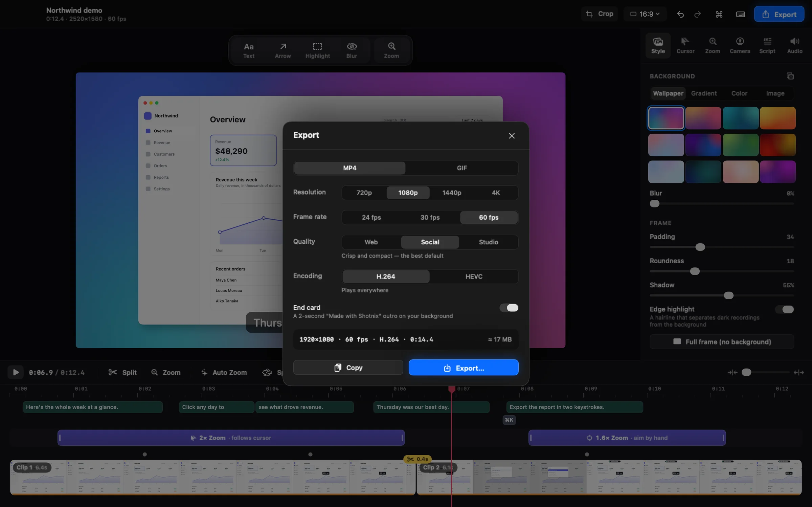The height and width of the screenshot is (507, 812).
Task: Select the Wallpaper background type
Action: click(668, 93)
